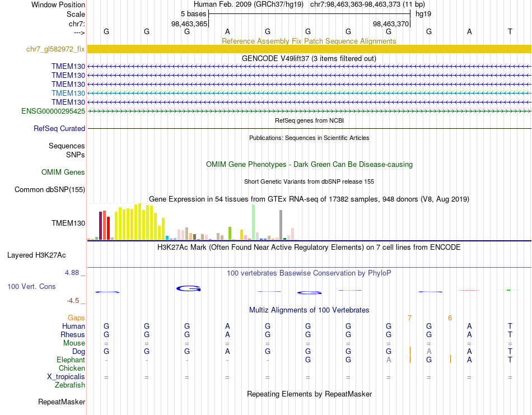The width and height of the screenshot is (532, 415).
Task: Open Publications: Sequences in Scientific Articles title
Action: click(309, 138)
